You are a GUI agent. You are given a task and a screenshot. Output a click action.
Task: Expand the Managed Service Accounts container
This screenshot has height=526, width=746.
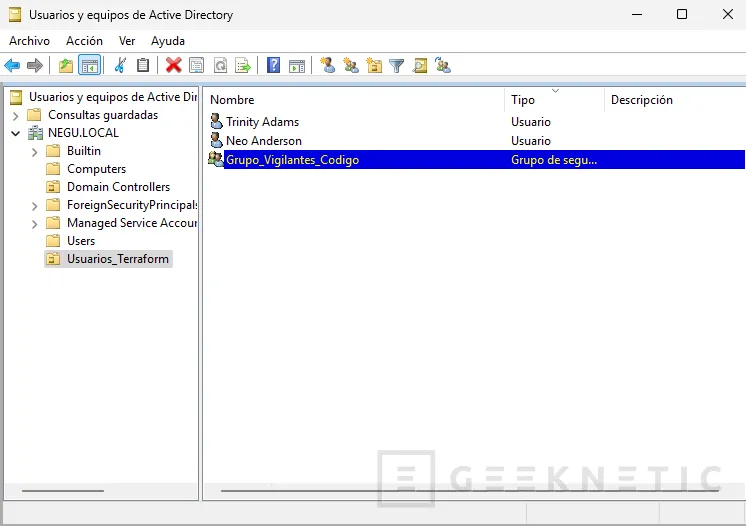pyautogui.click(x=35, y=224)
